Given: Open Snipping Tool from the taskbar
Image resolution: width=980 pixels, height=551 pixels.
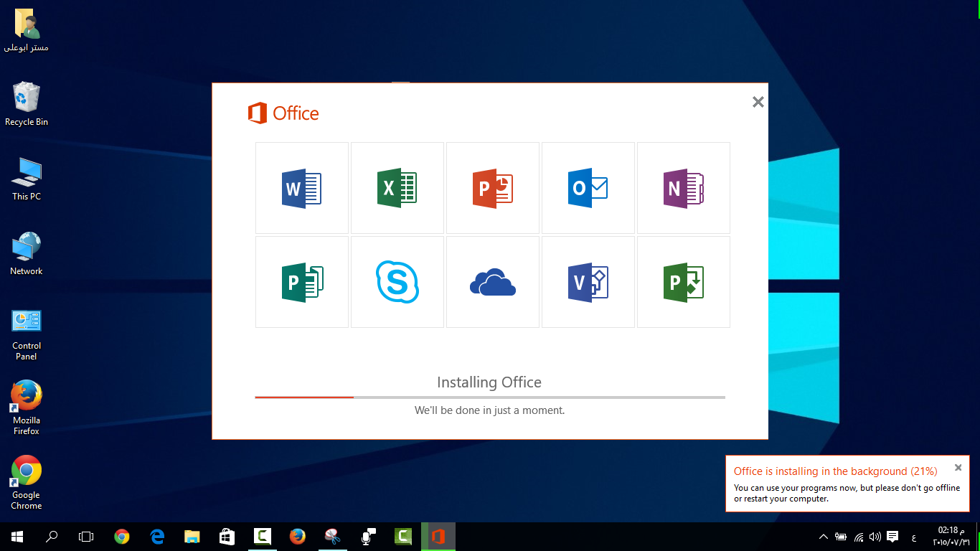Looking at the screenshot, I should click(333, 537).
